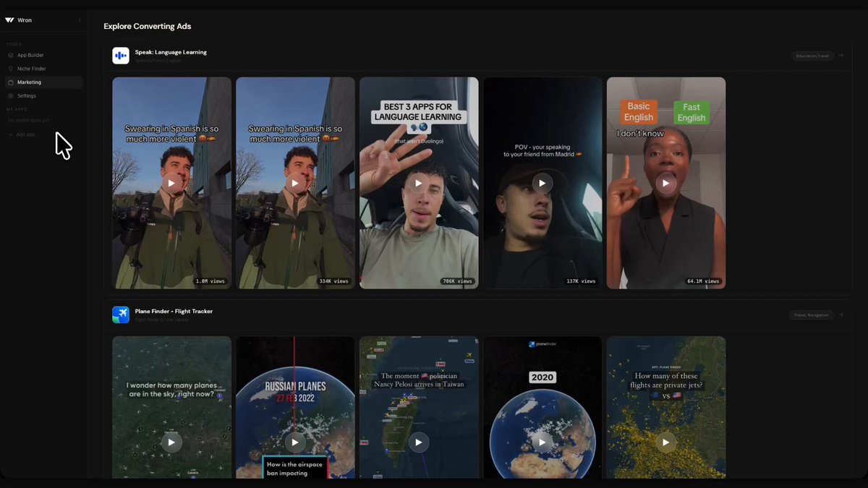Play the Basic English vs Fast English video
Image resolution: width=868 pixels, height=488 pixels.
pyautogui.click(x=666, y=183)
